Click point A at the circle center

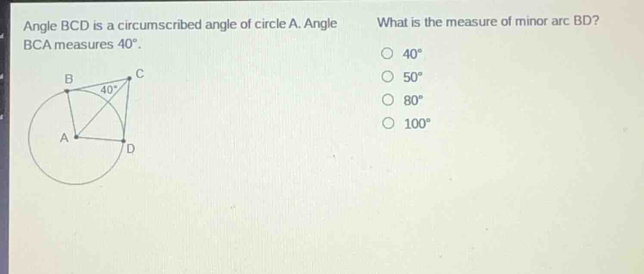[x=77, y=137]
